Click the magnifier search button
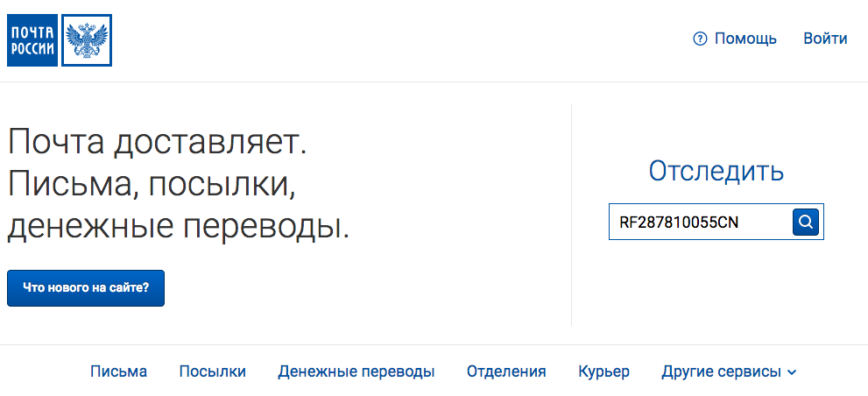Viewport: 868px width, 396px height. tap(806, 222)
